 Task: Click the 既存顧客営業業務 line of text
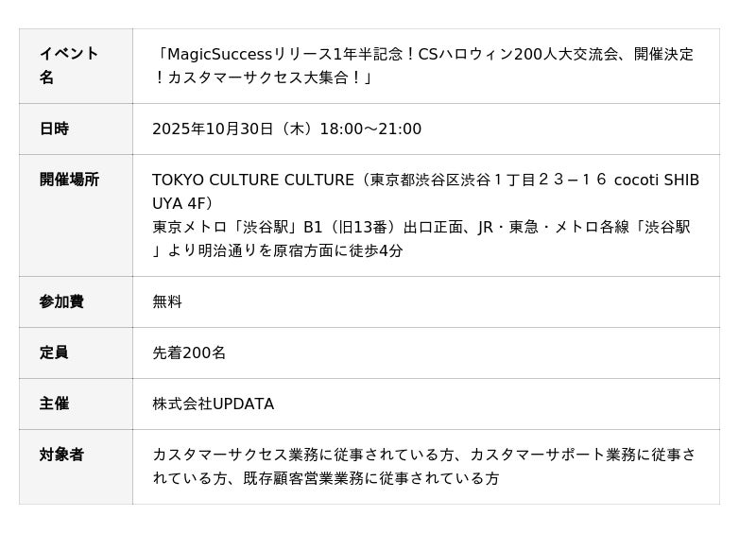tap(326, 478)
